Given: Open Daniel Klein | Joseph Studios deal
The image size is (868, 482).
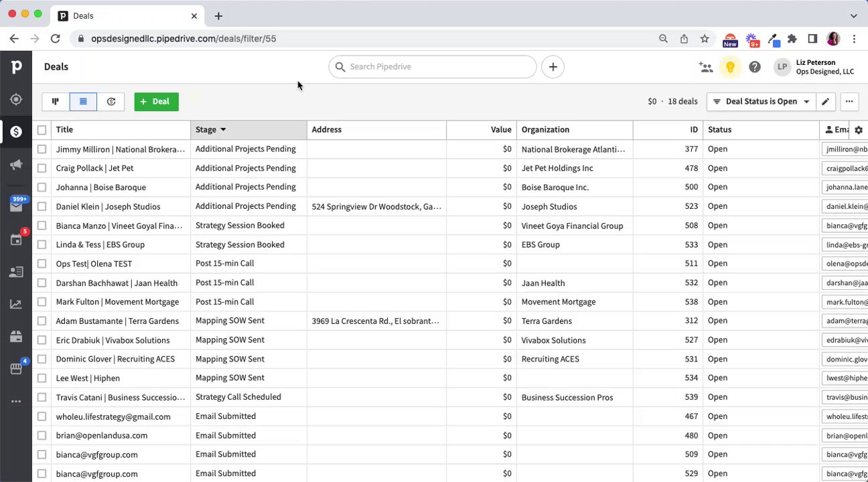Looking at the screenshot, I should click(108, 207).
